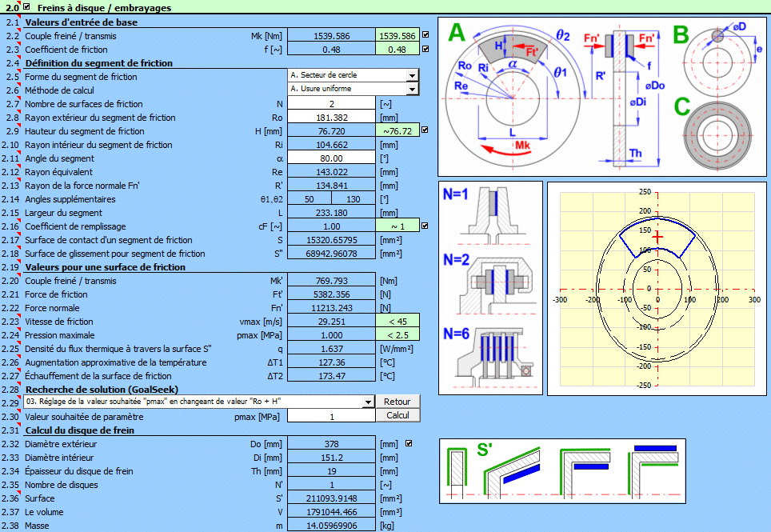The height and width of the screenshot is (532, 771).
Task: Toggle checkbox beside Hauteur du segment ~76.72
Action: (425, 130)
